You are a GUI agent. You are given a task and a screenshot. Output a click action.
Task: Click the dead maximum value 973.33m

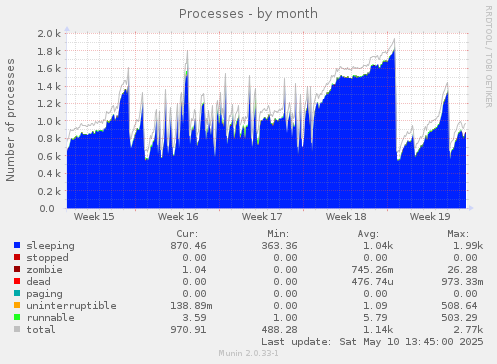(462, 282)
